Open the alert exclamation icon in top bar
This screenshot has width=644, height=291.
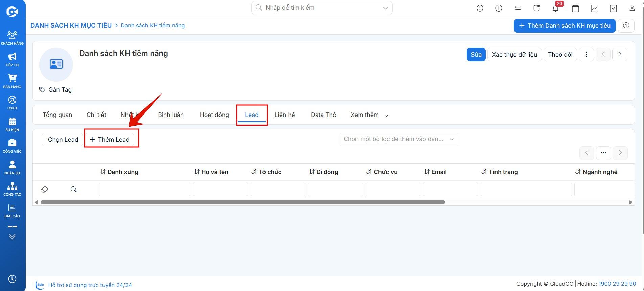[x=480, y=8]
